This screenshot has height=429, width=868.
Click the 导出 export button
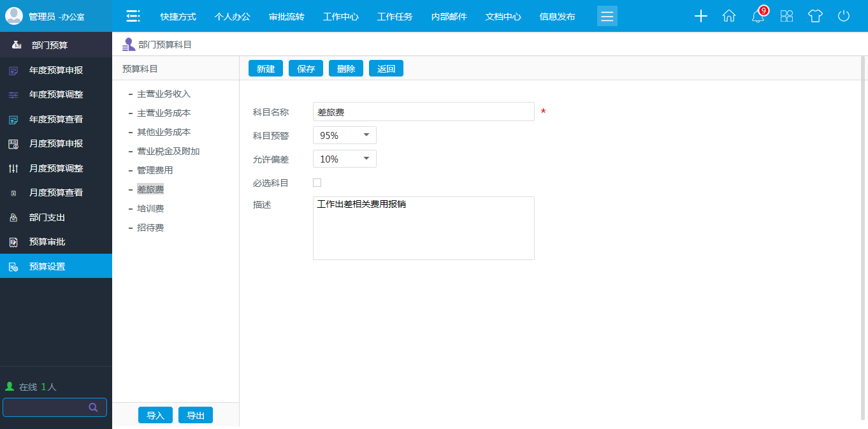195,414
